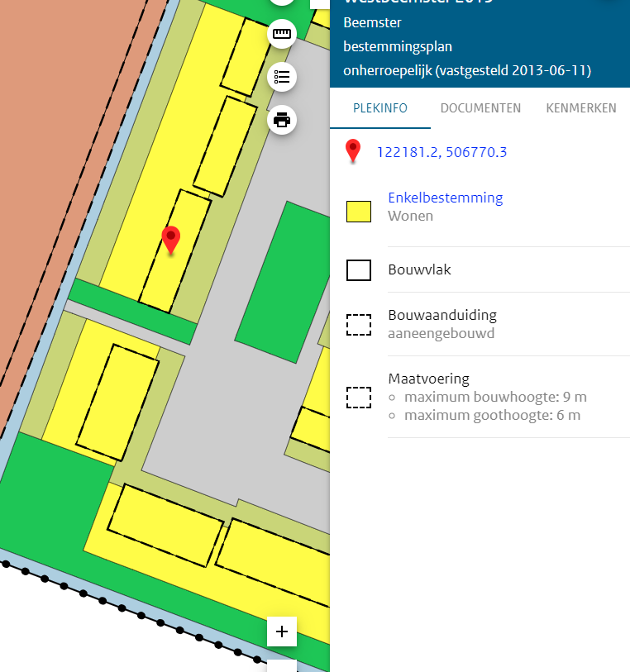The image size is (630, 672).
Task: Open the KENMERKEN tab
Action: point(580,108)
